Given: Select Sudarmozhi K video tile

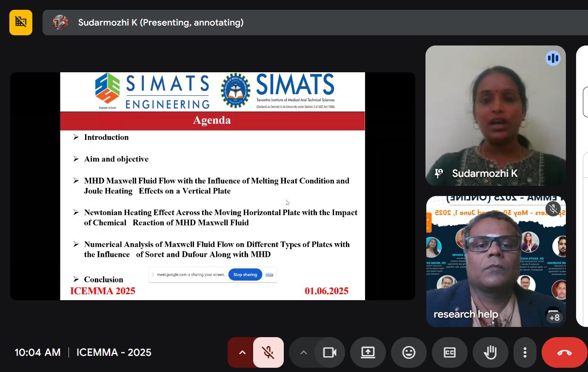Looking at the screenshot, I should click(496, 116).
